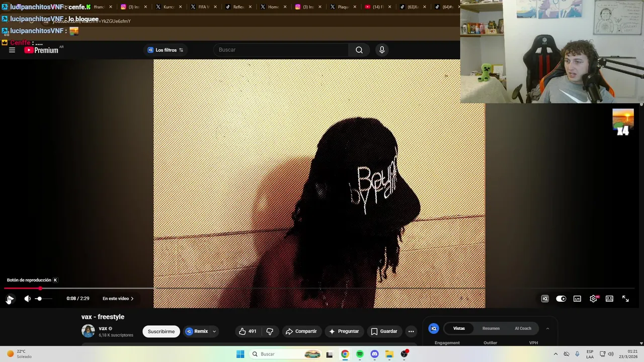Click the Preguntar ask button
644x362 pixels.
point(344,331)
